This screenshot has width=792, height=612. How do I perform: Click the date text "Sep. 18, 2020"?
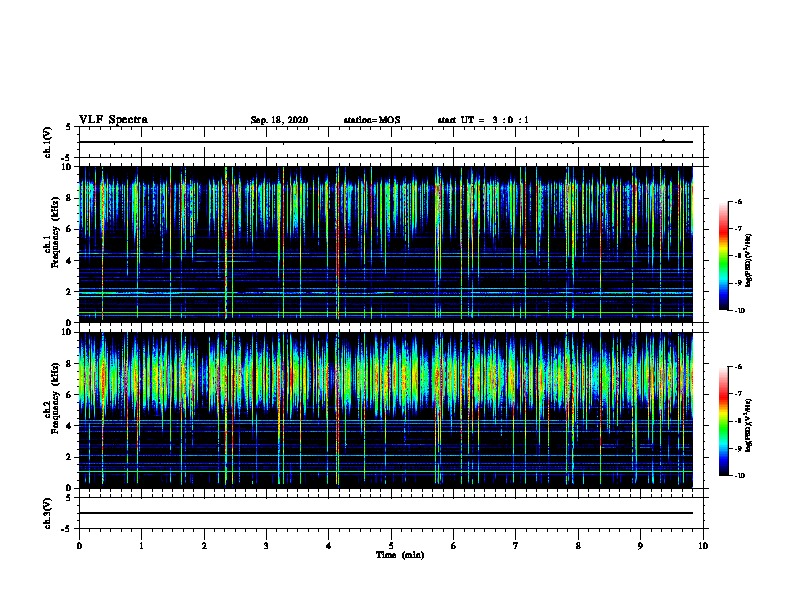[279, 120]
